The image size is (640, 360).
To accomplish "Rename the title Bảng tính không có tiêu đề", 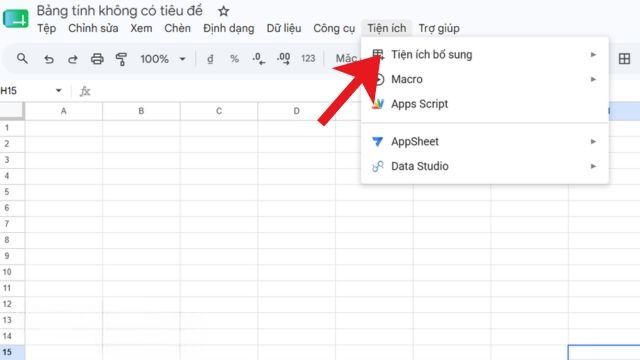I will [120, 11].
